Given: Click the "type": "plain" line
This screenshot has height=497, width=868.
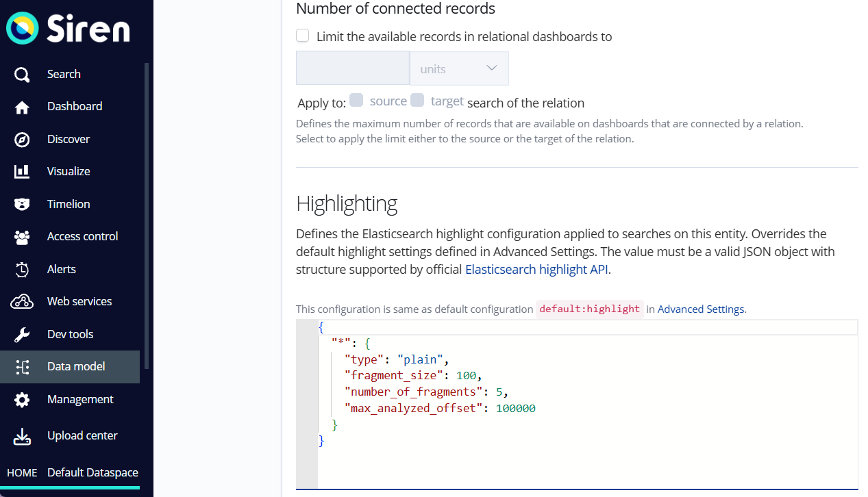Looking at the screenshot, I should (397, 359).
